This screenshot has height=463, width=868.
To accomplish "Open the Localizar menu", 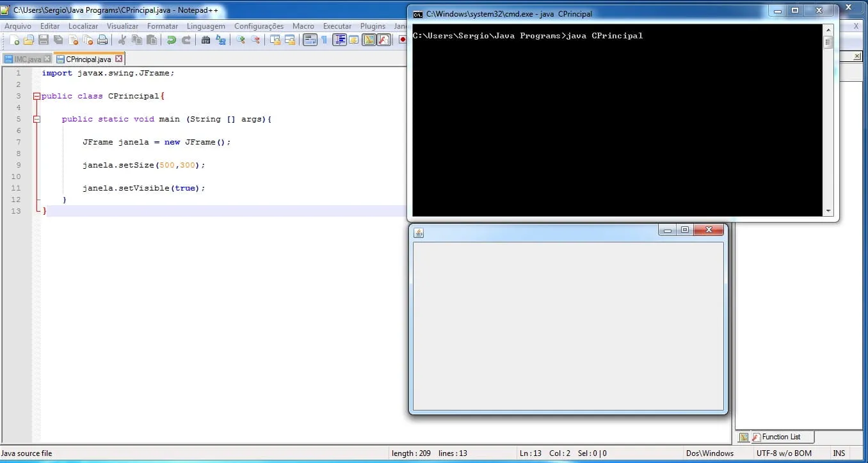I will coord(83,26).
